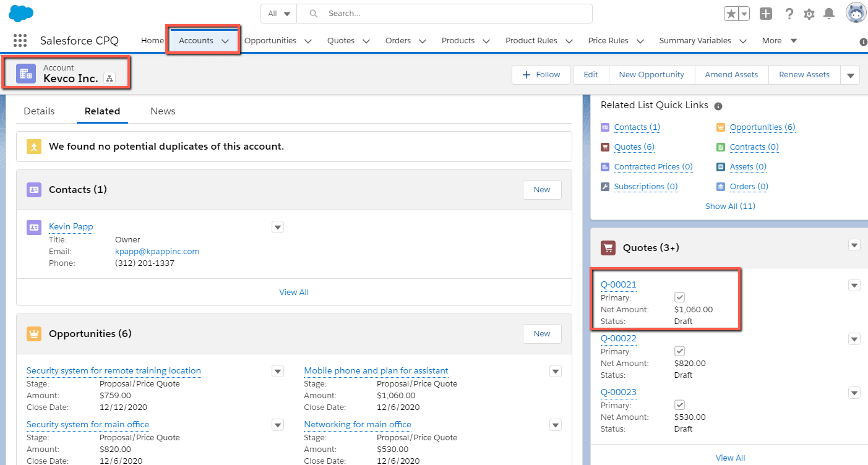Toggle the Primary checkbox for Q-00022

(679, 351)
